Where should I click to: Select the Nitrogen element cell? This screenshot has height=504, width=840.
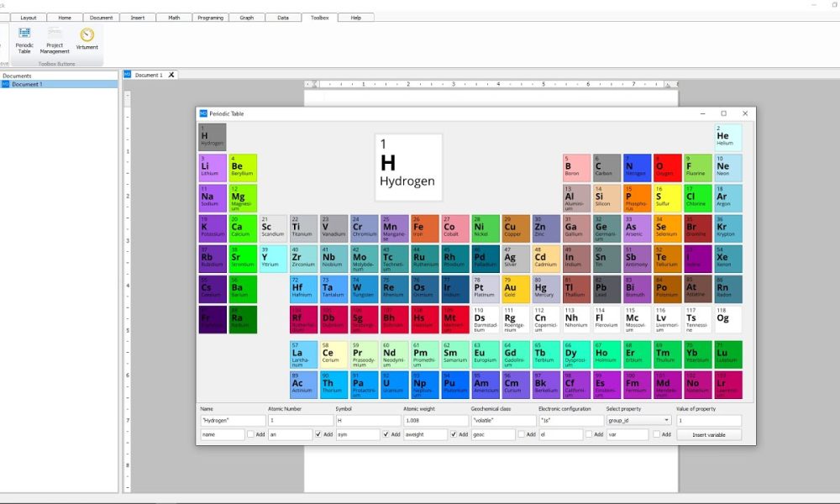638,168
